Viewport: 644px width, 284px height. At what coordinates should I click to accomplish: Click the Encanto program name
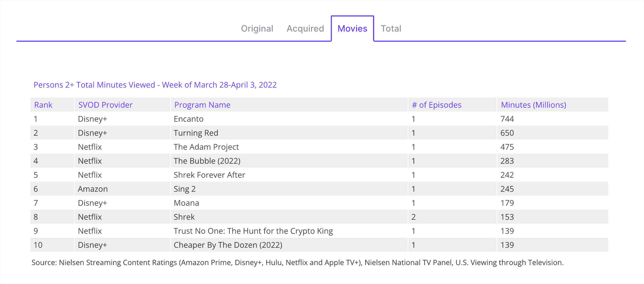(x=189, y=119)
